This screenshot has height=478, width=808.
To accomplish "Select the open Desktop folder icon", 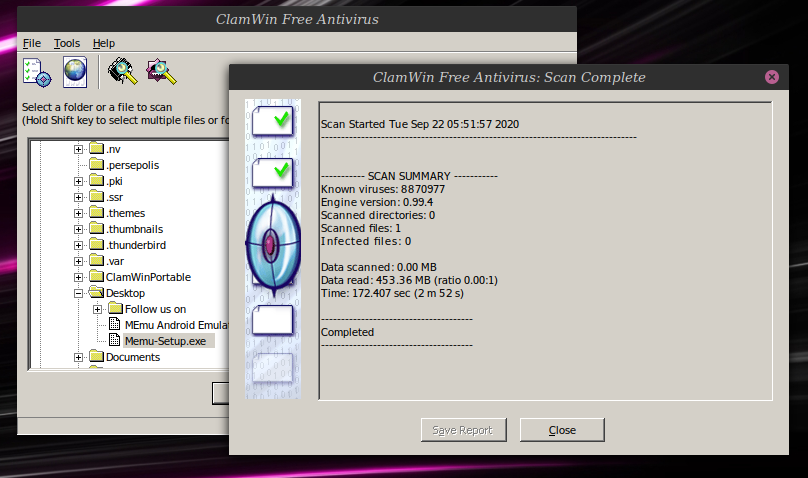I will click(x=96, y=292).
